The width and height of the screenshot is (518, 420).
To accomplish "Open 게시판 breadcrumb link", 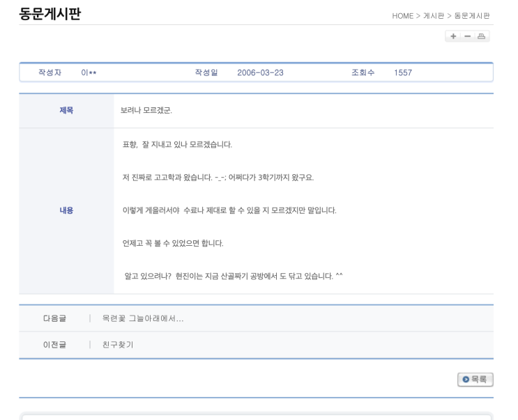I will point(434,16).
